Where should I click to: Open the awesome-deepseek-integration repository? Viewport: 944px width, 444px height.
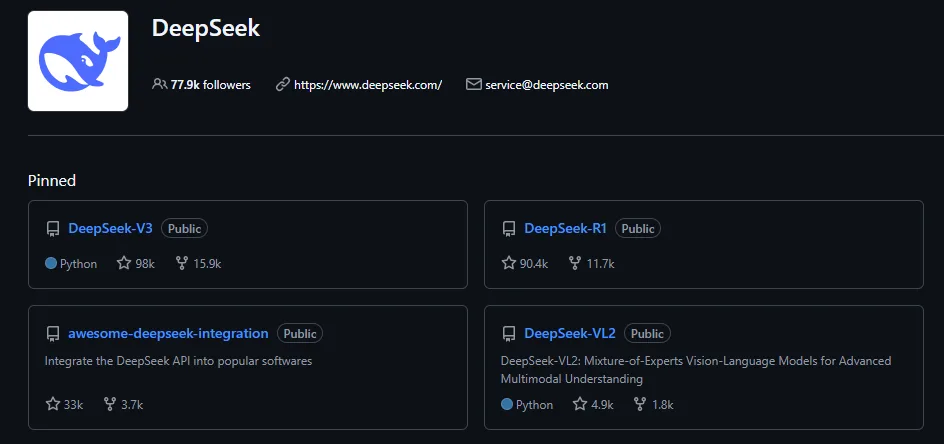[x=168, y=333]
